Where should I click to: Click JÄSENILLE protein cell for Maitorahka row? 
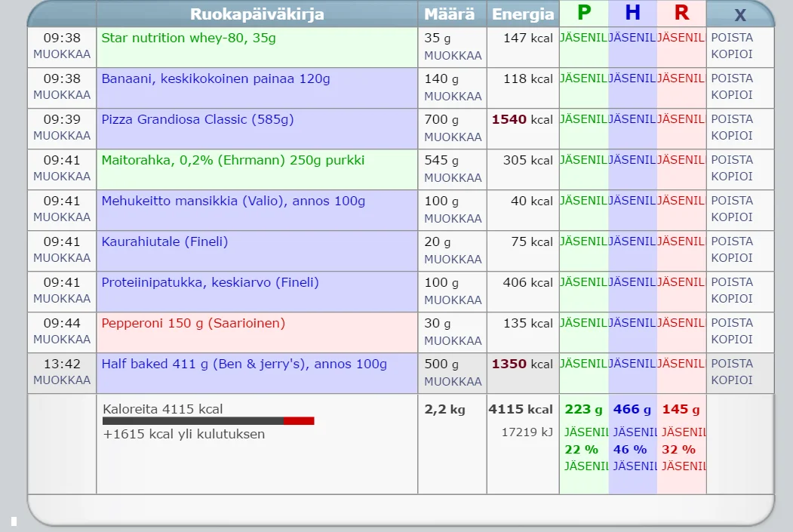pos(583,160)
